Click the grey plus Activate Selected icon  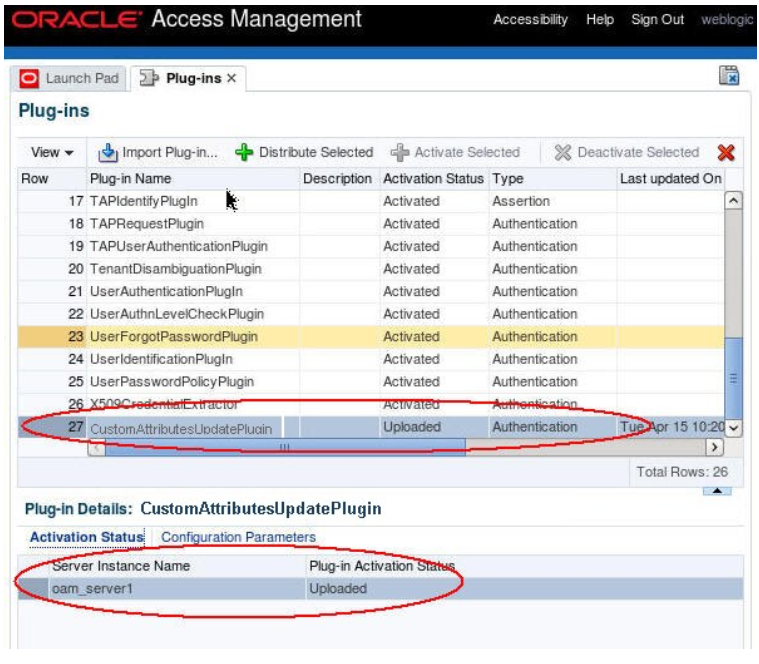(400, 152)
